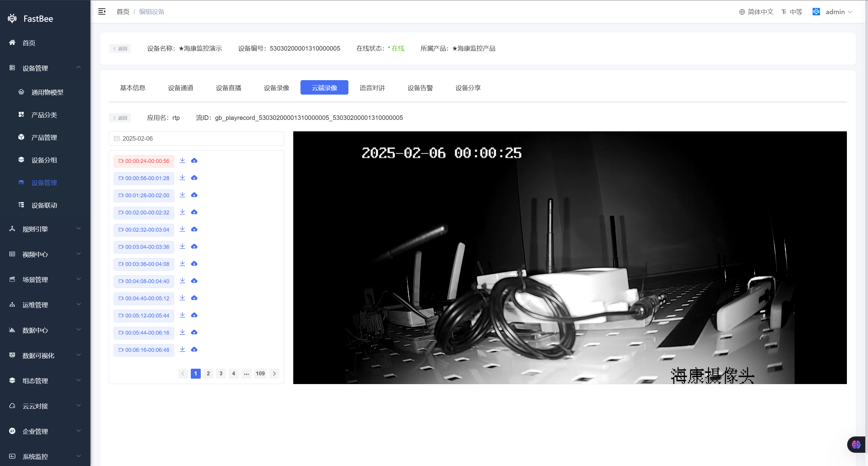
Task: Upload the 00:00:56-00:01:28 recording to cloud
Action: (194, 178)
